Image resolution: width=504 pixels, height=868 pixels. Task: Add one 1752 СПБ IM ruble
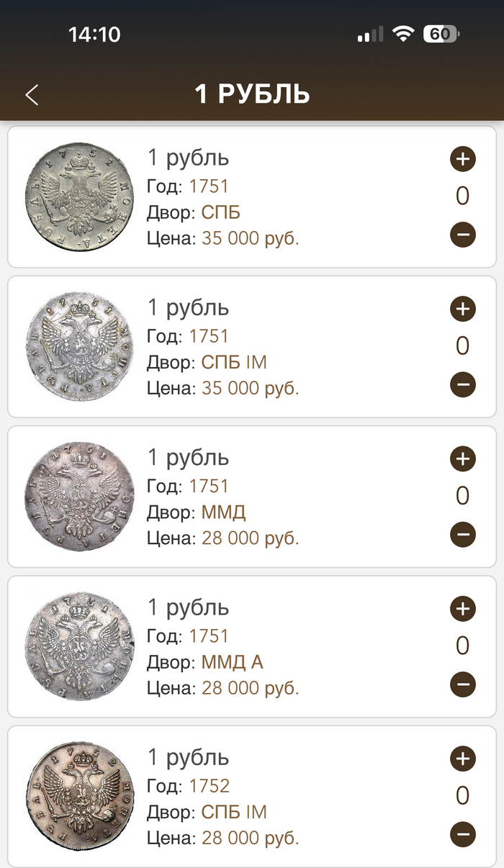pyautogui.click(x=463, y=759)
